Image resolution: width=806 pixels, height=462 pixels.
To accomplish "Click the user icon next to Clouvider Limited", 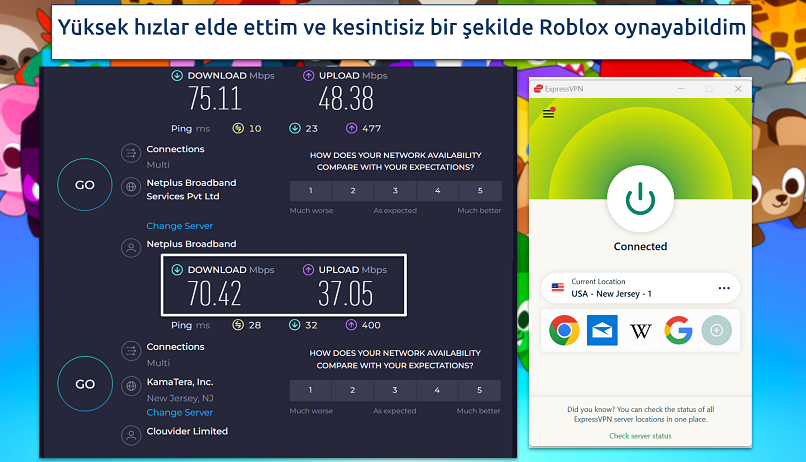I will pos(130,433).
